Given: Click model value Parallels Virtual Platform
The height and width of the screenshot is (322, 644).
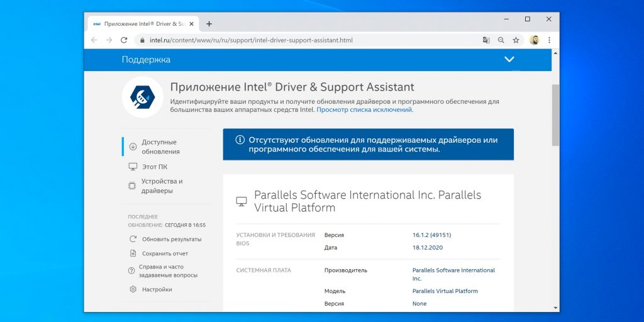Looking at the screenshot, I should pos(445,291).
